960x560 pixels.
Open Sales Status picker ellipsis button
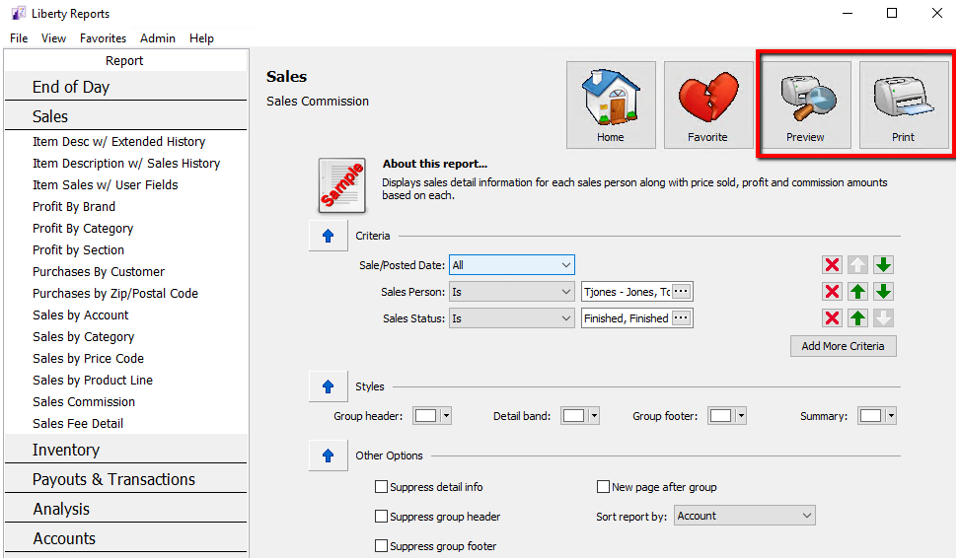coord(681,318)
